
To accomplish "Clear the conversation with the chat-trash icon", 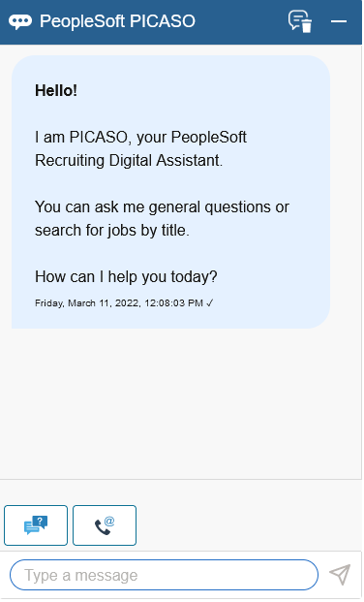I will (x=300, y=21).
